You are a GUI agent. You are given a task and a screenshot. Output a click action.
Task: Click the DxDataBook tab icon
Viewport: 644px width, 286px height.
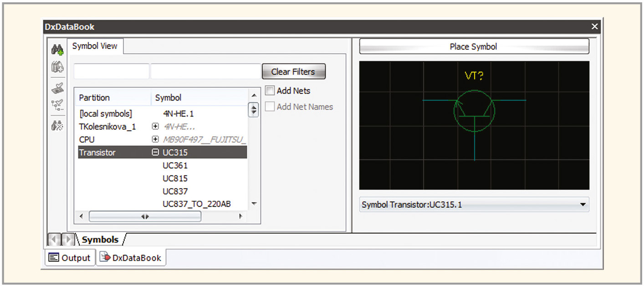105,258
